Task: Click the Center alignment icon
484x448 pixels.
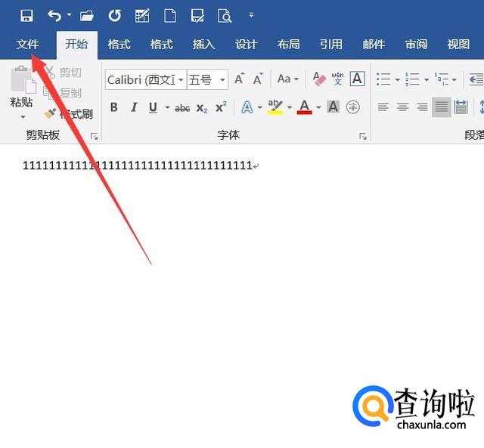Action: 402,107
